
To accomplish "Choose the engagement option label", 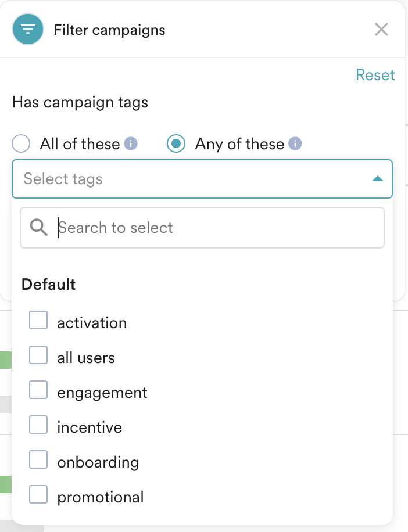I will pos(102,393).
